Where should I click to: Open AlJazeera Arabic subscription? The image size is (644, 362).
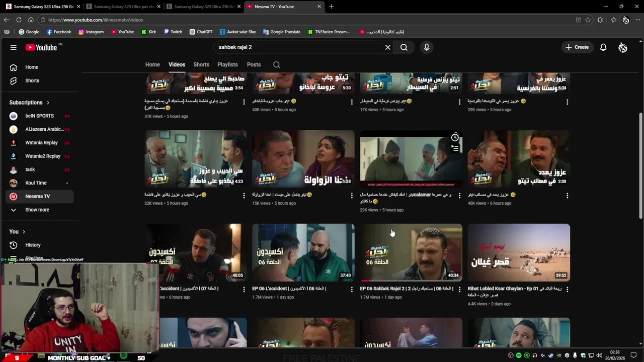pyautogui.click(x=40, y=129)
